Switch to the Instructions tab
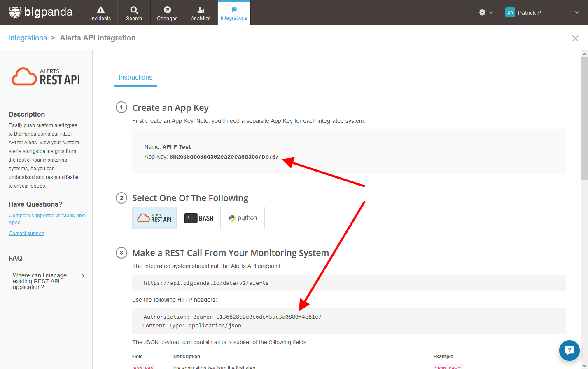 [x=135, y=78]
